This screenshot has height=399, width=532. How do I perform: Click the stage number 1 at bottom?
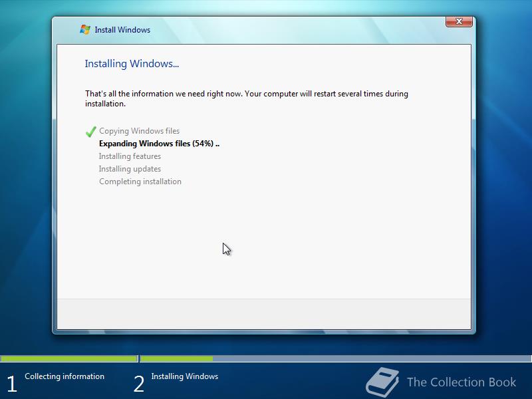coord(12,384)
